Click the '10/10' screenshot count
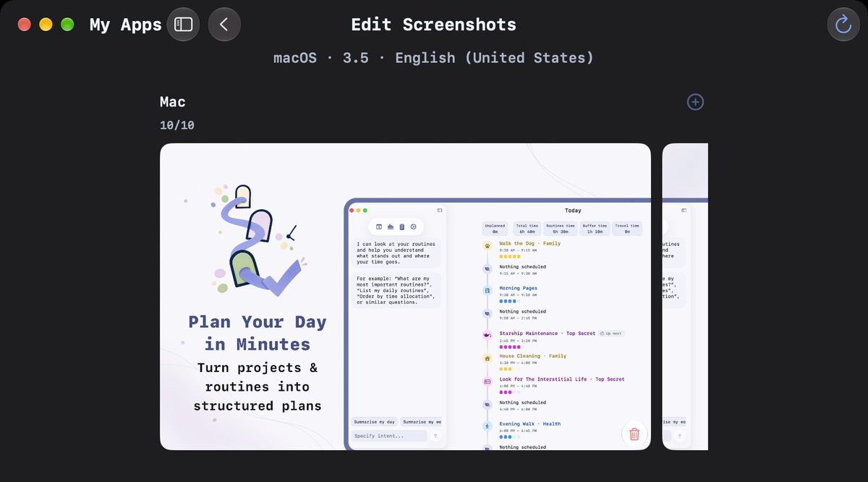868x482 pixels. pos(177,125)
